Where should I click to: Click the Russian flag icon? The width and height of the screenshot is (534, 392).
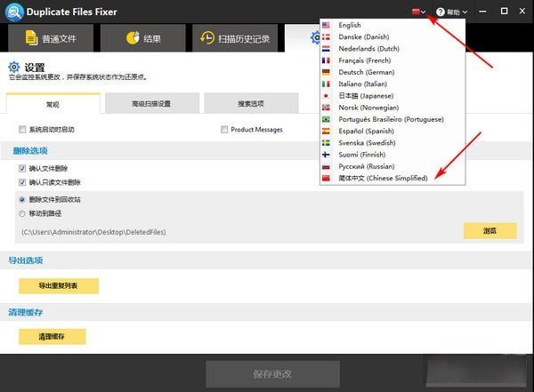point(326,167)
